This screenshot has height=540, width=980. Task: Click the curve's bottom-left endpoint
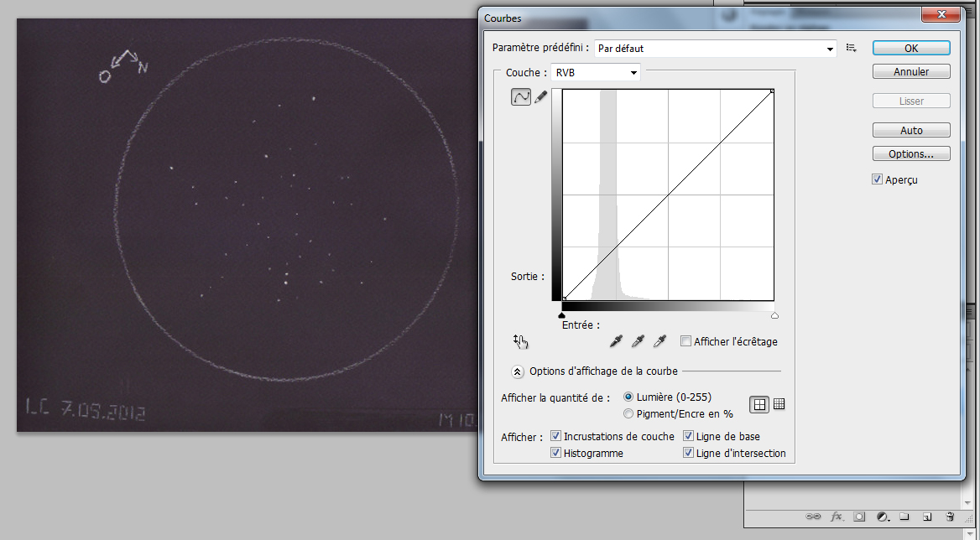[x=565, y=299]
